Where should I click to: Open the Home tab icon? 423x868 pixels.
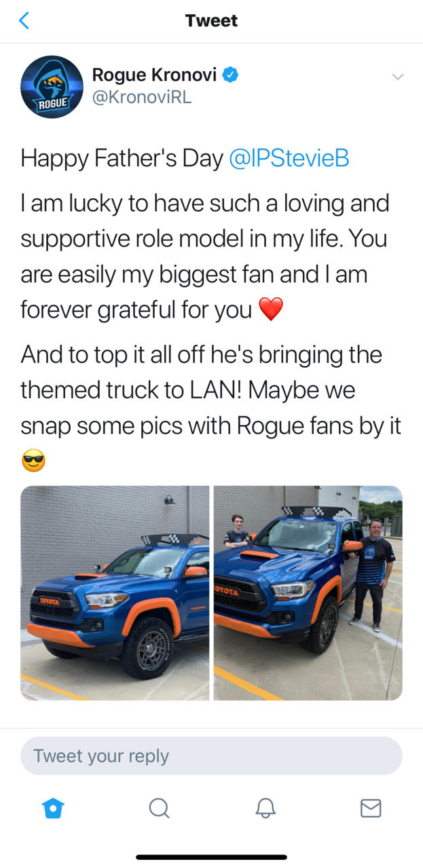(x=53, y=808)
